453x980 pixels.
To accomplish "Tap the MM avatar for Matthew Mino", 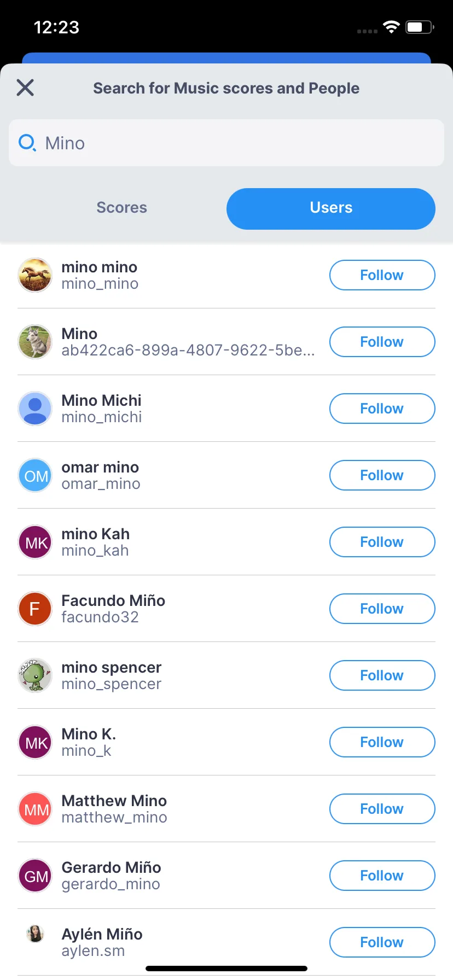I will [35, 809].
